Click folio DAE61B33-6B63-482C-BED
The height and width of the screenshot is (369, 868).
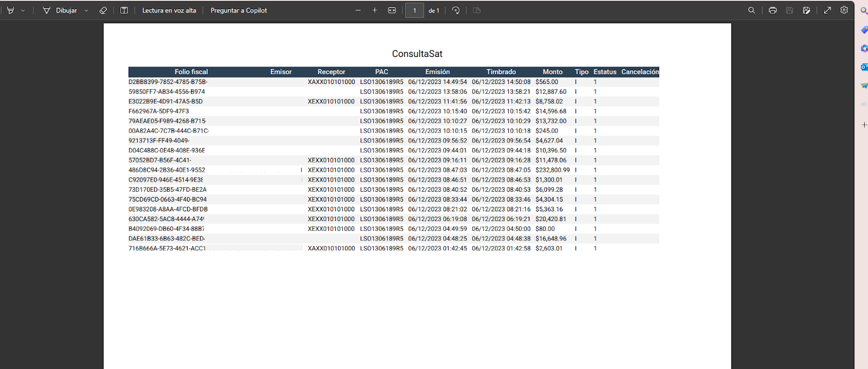[167, 238]
